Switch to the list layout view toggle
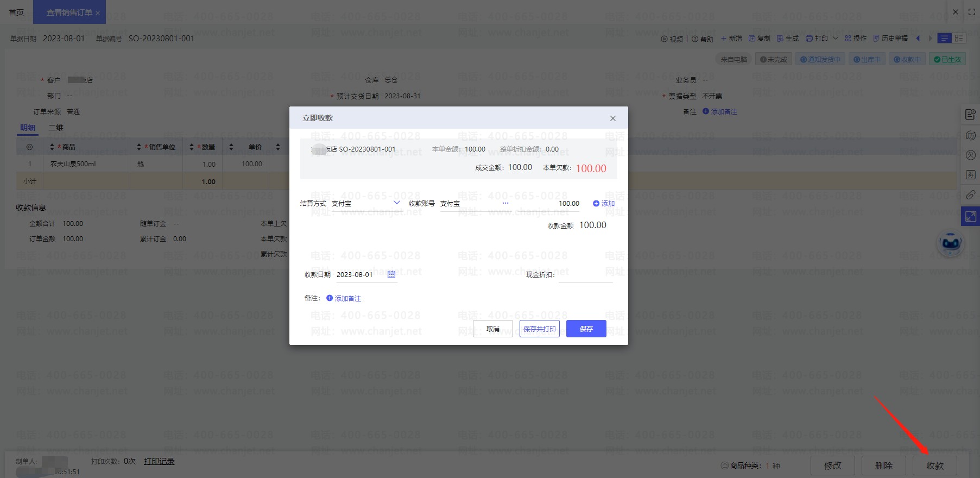The image size is (980, 478). pyautogui.click(x=945, y=38)
